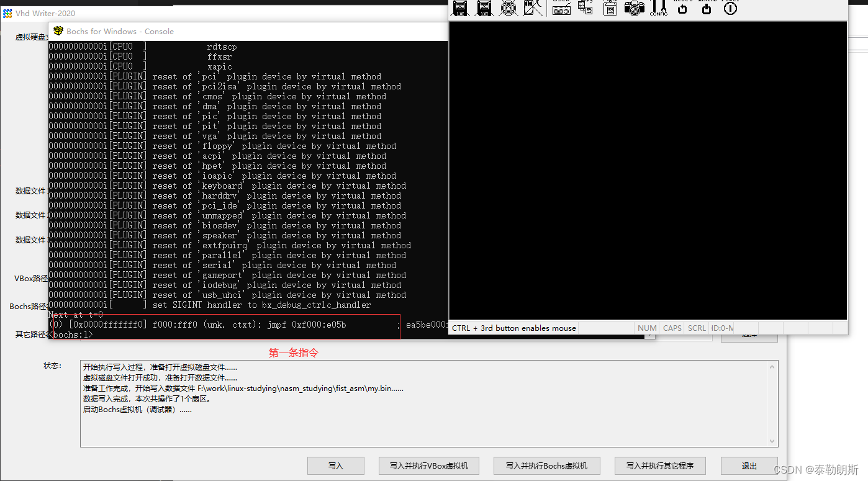Click 'CTRL + 3rd button enables mouse' text
The width and height of the screenshot is (868, 481).
[514, 328]
